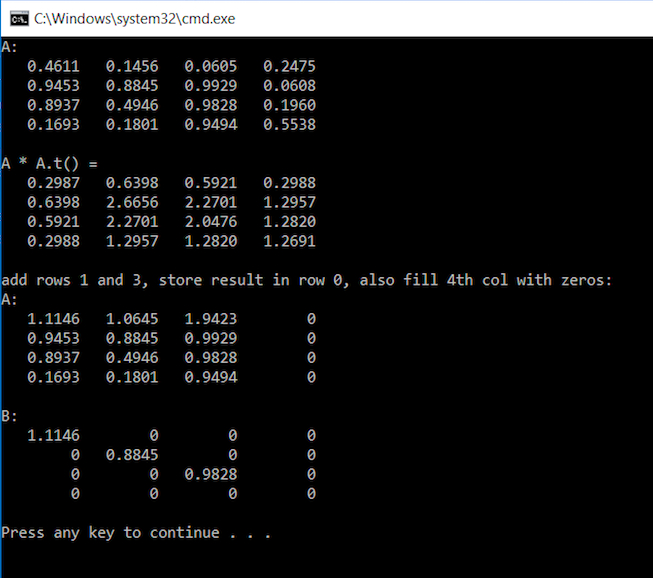Select the value 0.0608 in the first A matrix
The width and height of the screenshot is (653, 578).
289,86
